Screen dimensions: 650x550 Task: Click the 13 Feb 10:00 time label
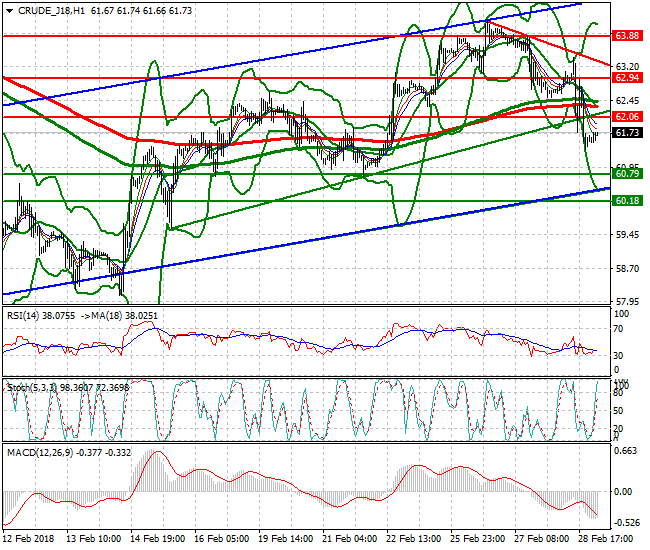coord(94,539)
